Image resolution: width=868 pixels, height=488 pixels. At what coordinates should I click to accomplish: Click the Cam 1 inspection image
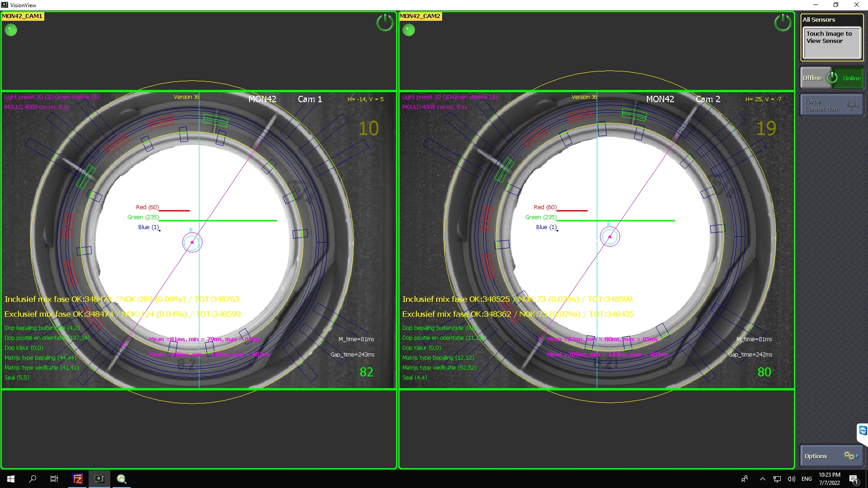(199, 239)
